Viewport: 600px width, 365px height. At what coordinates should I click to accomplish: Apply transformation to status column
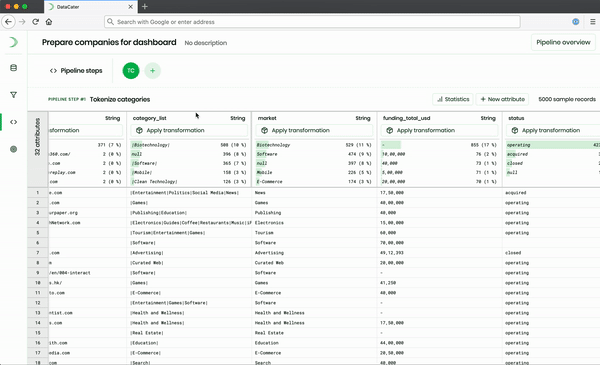(553, 130)
